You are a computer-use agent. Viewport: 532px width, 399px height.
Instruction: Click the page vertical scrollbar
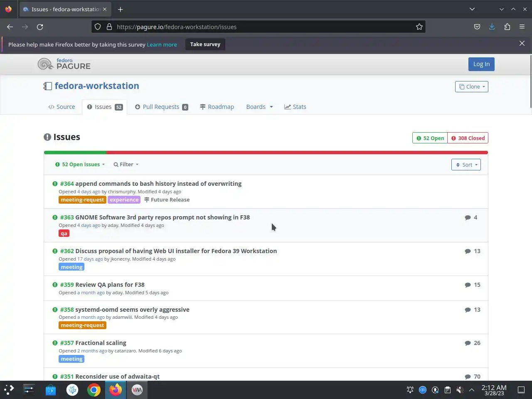pos(530,81)
